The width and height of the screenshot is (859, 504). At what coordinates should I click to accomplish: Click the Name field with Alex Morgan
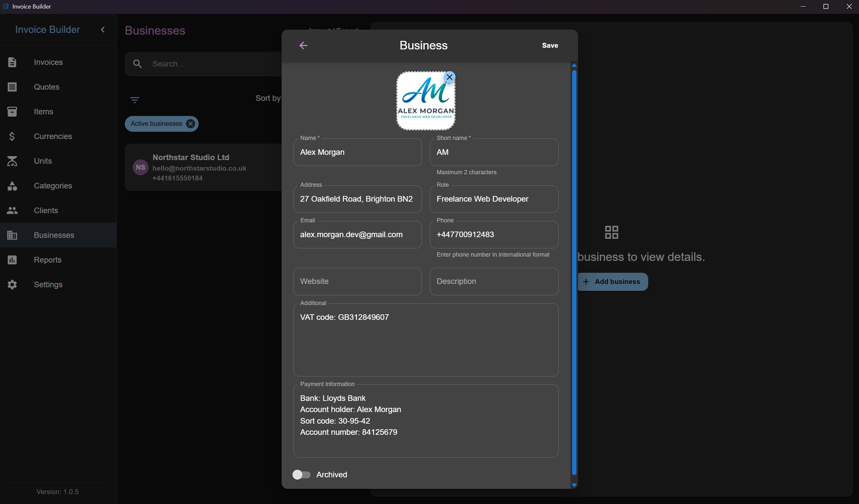click(358, 152)
